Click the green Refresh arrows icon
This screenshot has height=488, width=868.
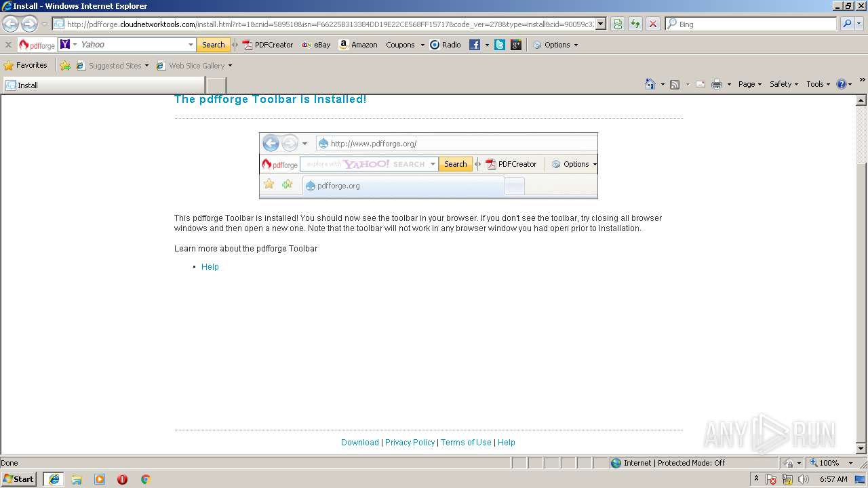635,24
